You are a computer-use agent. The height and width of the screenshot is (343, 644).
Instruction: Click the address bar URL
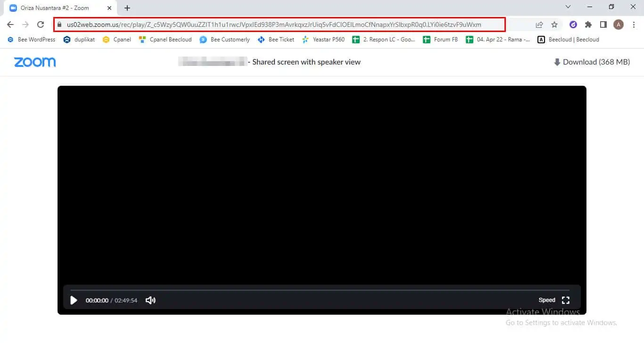(274, 24)
